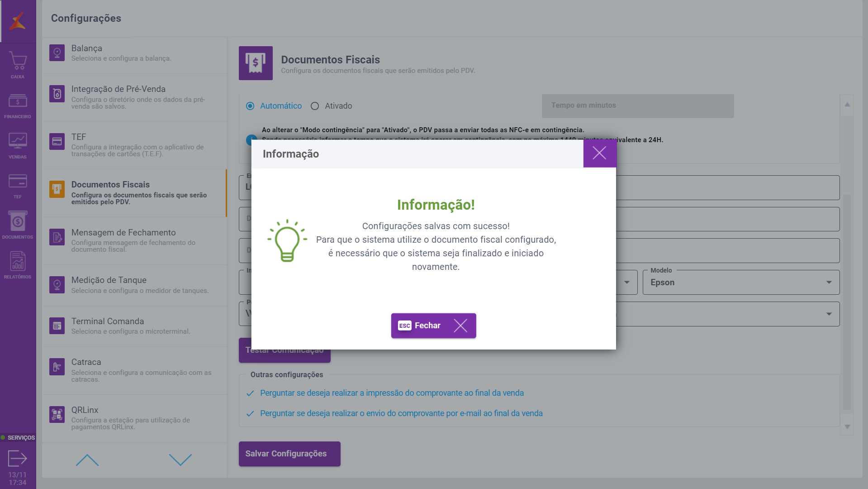Toggle the e-mail receipt question checkbox
The height and width of the screenshot is (489, 868).
pyautogui.click(x=250, y=414)
